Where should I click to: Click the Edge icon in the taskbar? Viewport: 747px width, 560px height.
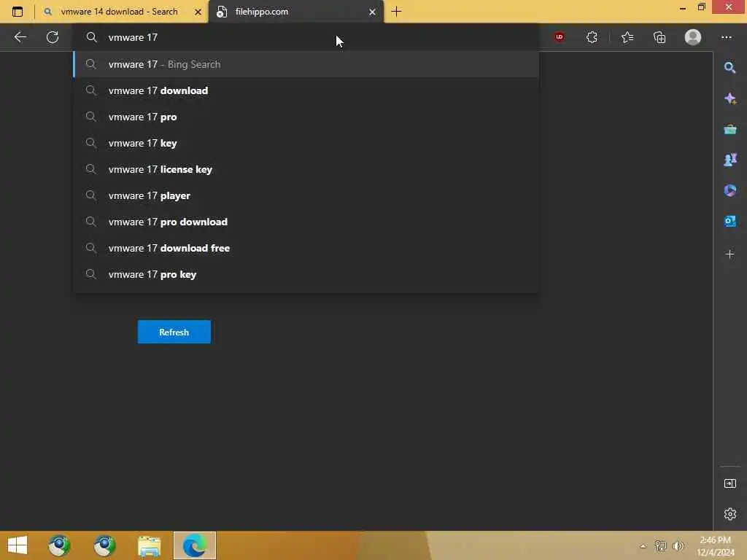[194, 545]
